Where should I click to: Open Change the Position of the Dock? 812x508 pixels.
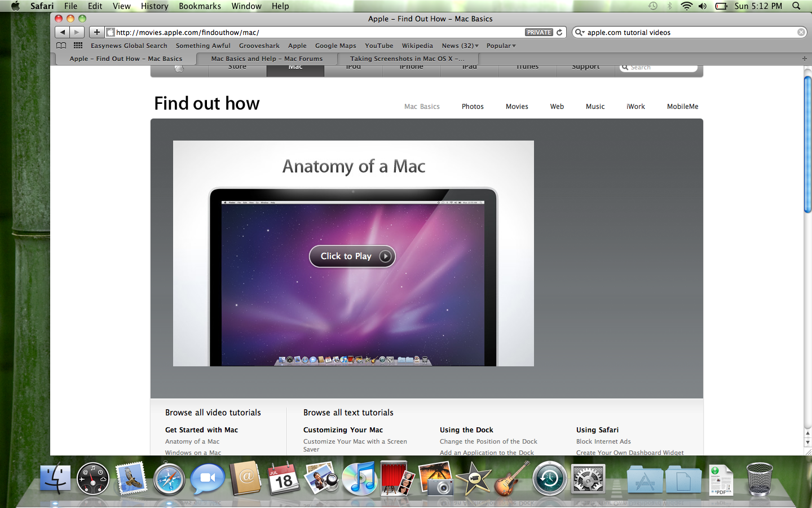pyautogui.click(x=488, y=441)
